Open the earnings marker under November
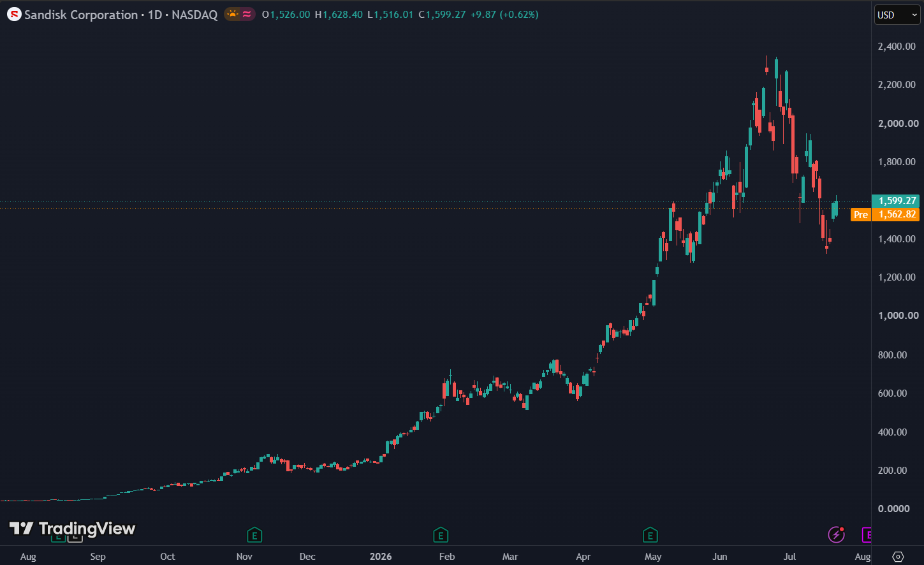924x565 pixels. [254, 534]
